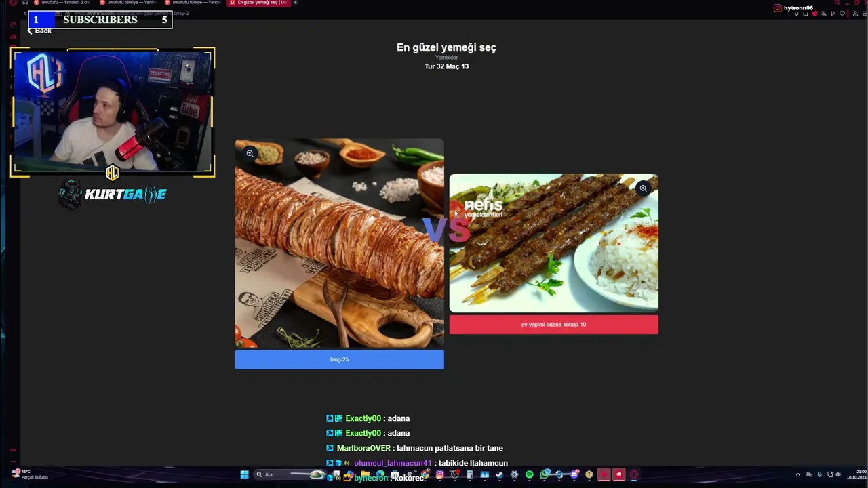This screenshot has height=488, width=868.
Task: Click the snapshot icon in address bar
Action: 806,14
